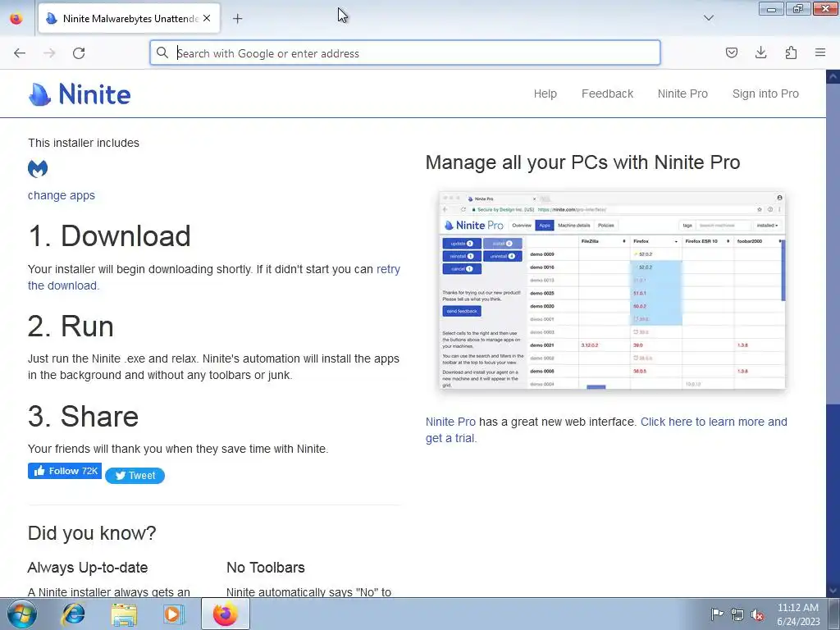840x630 pixels.
Task: Open the Ninite Pro screenshot thumbnail
Action: [612, 290]
